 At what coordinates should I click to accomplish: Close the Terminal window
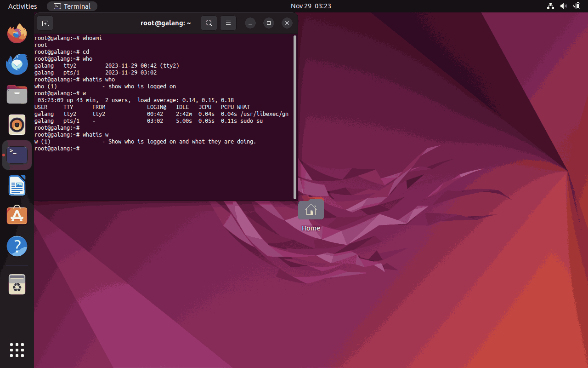point(287,23)
